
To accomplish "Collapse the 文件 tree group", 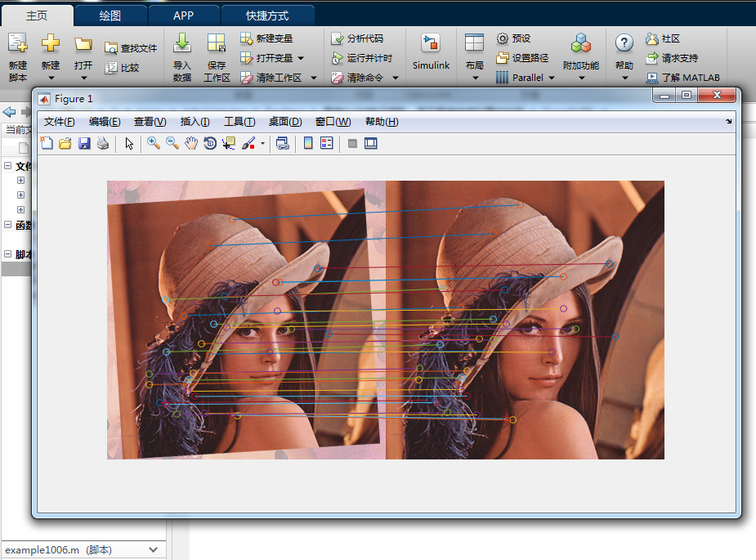I will click(x=7, y=165).
